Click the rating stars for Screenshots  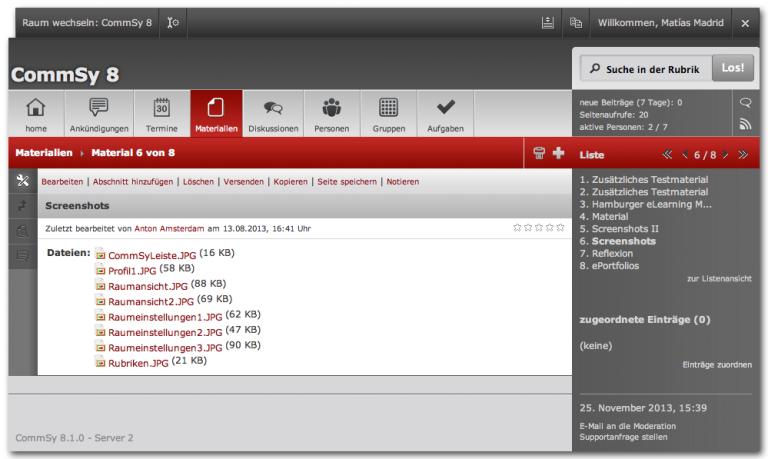coord(539,228)
